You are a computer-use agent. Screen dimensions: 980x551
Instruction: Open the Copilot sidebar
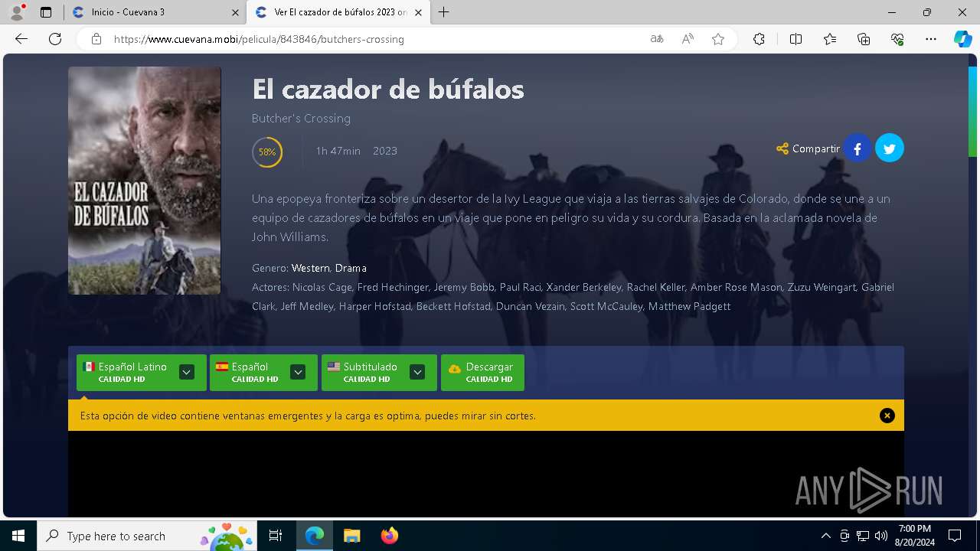[x=962, y=39]
